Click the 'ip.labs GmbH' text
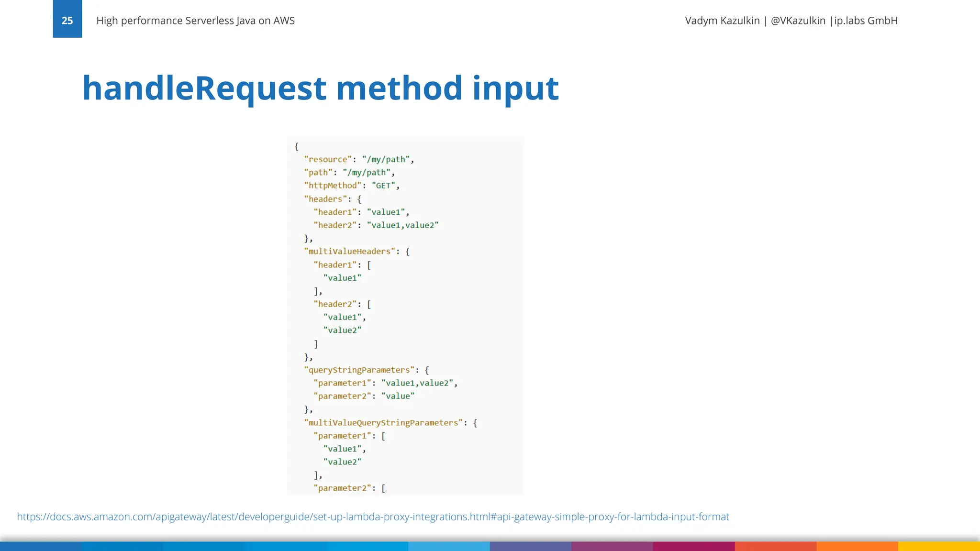 (866, 21)
